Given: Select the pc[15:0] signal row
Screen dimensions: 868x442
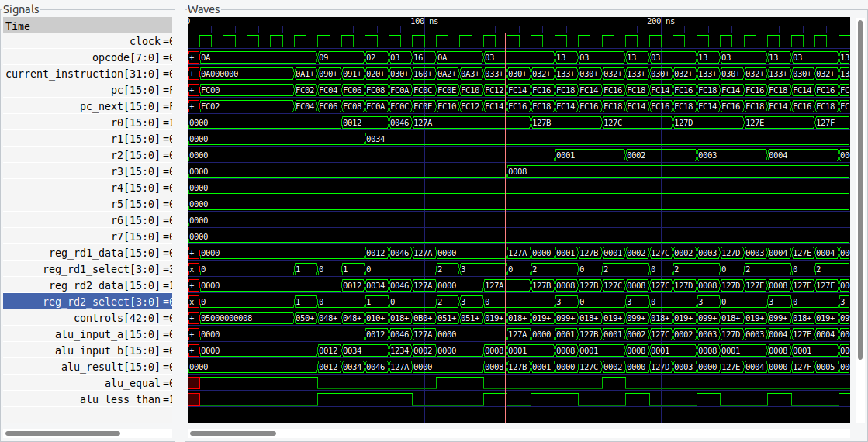Looking at the screenshot, I should (x=88, y=90).
